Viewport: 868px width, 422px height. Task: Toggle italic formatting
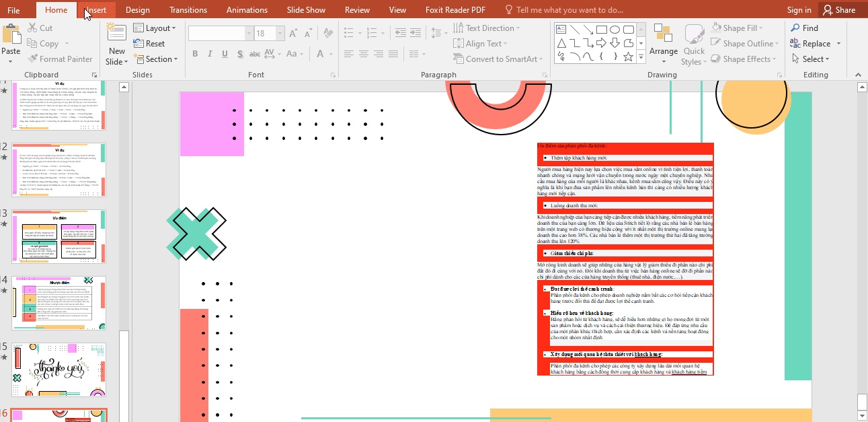209,53
